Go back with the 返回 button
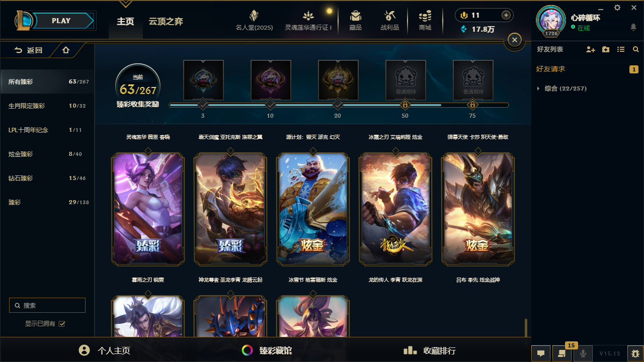644x362 pixels. 28,50
